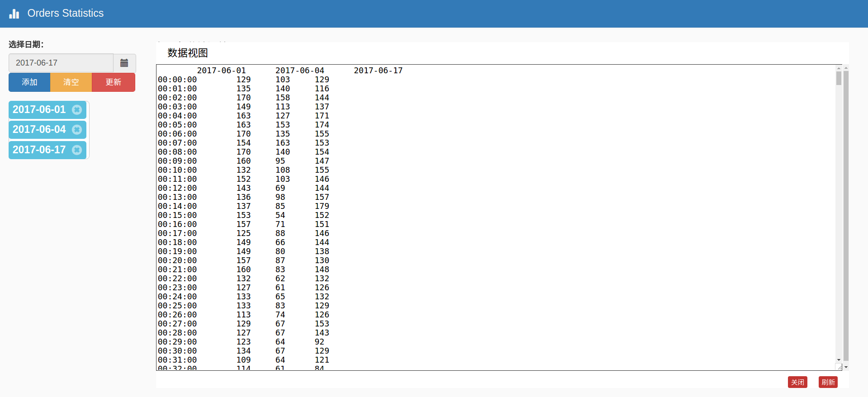Screen dimensions: 868x397
Task: Open the calendar date picker icon
Action: point(124,63)
